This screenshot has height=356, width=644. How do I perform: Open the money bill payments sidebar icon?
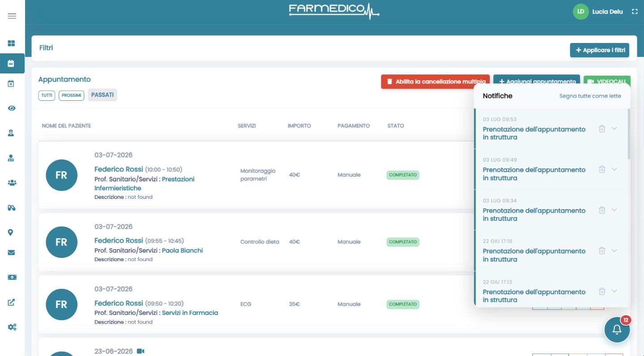point(12,277)
